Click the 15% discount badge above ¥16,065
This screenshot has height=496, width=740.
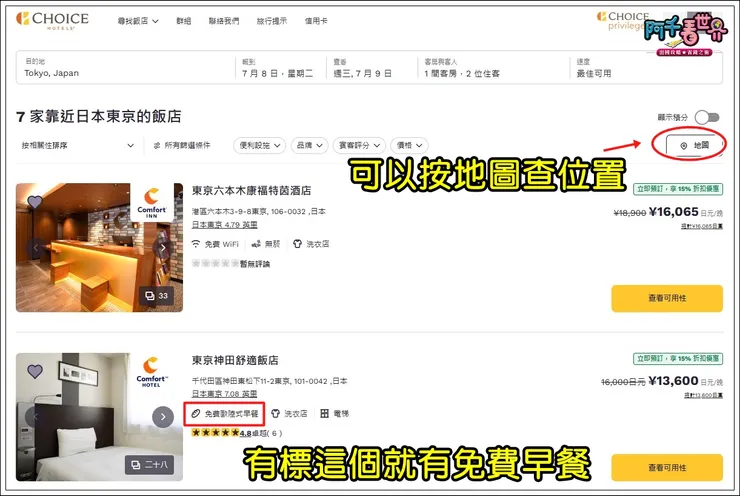click(678, 189)
